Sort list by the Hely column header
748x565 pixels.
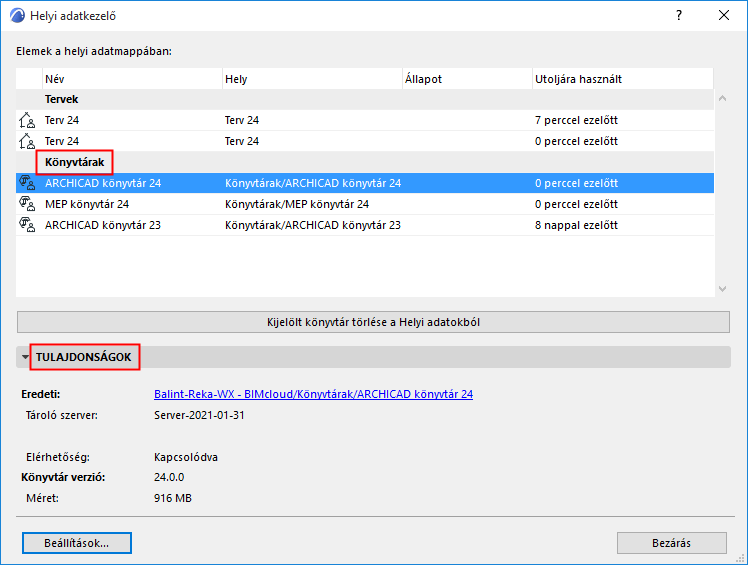point(312,79)
